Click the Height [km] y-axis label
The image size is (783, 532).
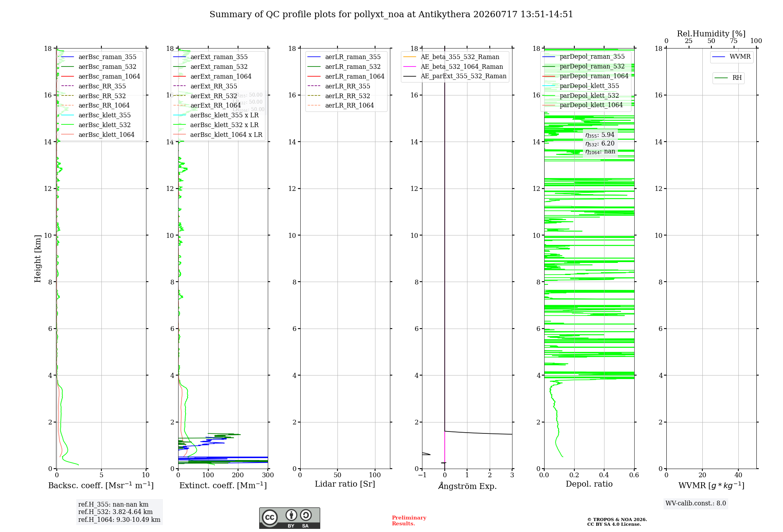pos(38,258)
